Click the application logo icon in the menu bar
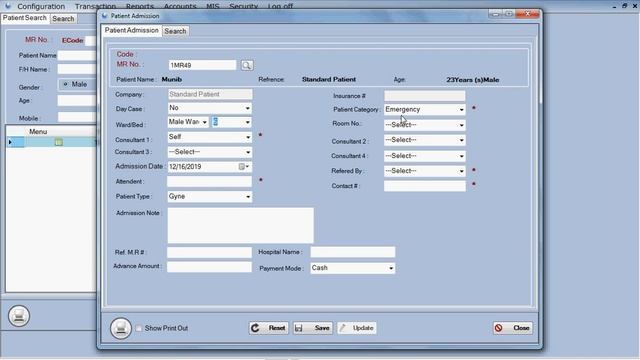The image size is (640, 360). coord(8,6)
